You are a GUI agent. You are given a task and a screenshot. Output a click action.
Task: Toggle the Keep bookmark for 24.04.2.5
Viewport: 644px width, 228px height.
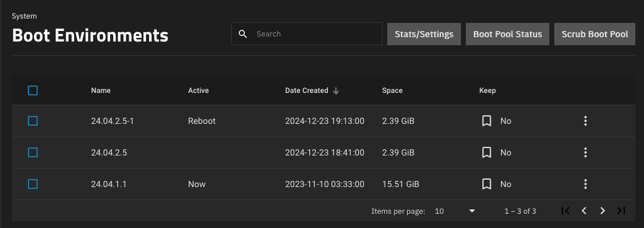[x=487, y=152]
